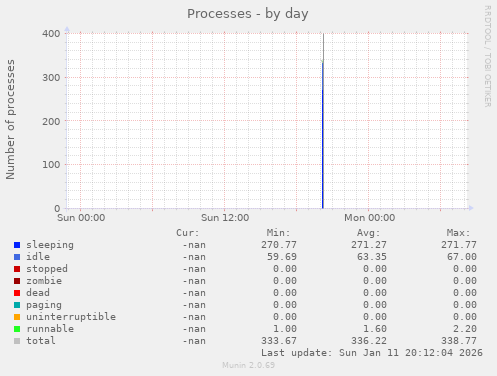Click the 'Munin 2.0.69' footer text
Image resolution: width=497 pixels, height=376 pixels.
tap(249, 365)
